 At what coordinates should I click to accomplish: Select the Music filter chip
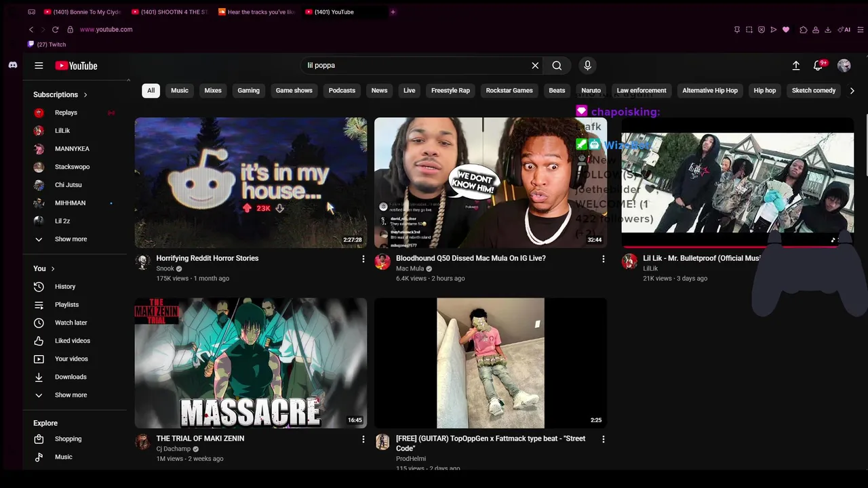pos(180,90)
